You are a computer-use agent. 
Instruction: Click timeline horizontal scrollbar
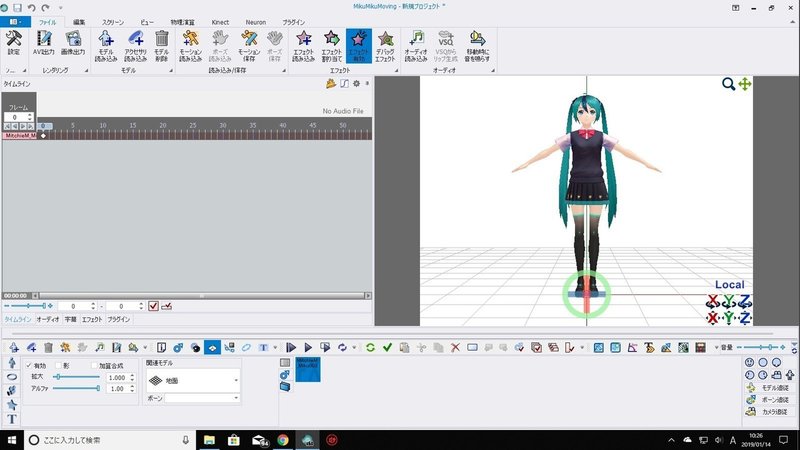coord(202,295)
